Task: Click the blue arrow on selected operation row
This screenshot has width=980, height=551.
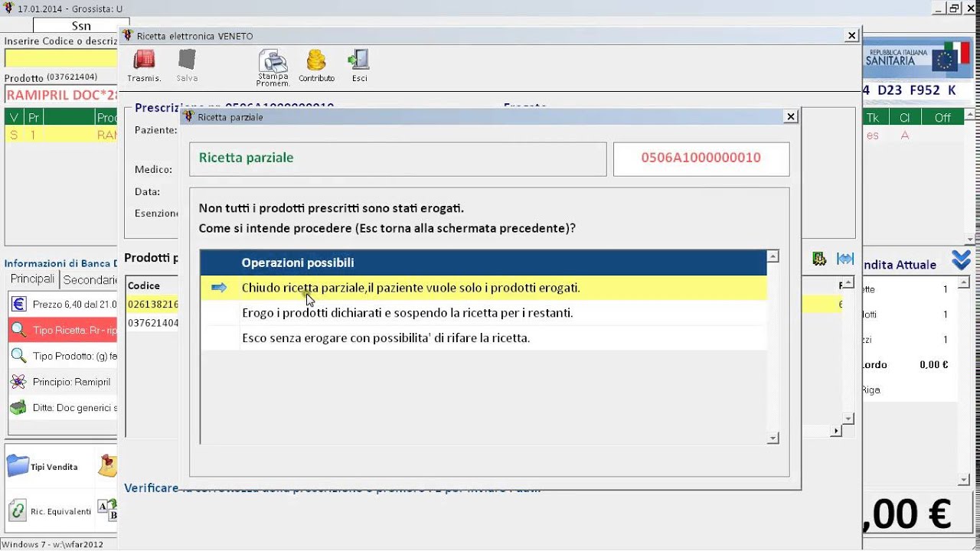Action: coord(219,288)
